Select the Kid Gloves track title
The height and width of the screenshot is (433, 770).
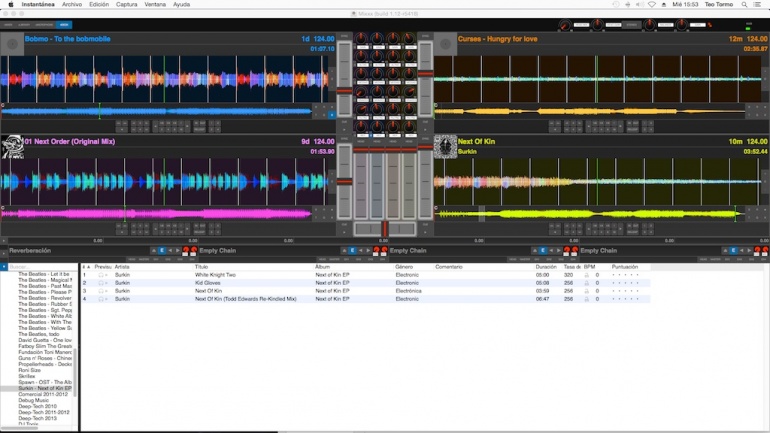click(208, 283)
